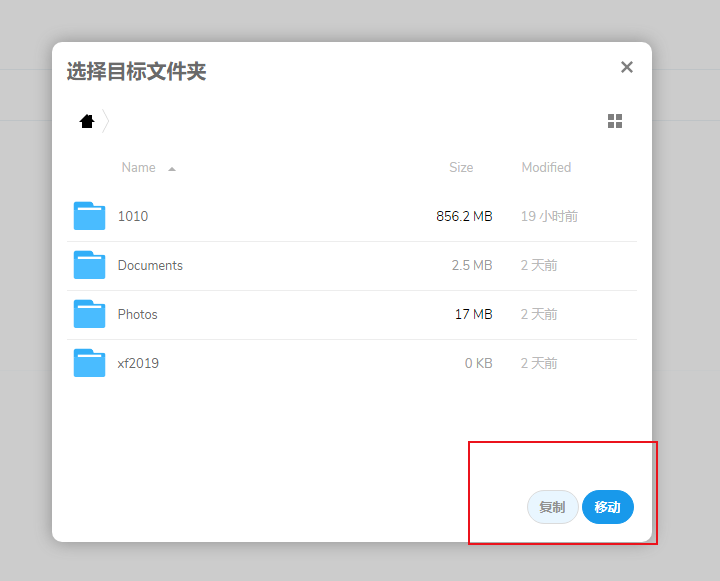Sort folders by Modified column

tap(546, 168)
